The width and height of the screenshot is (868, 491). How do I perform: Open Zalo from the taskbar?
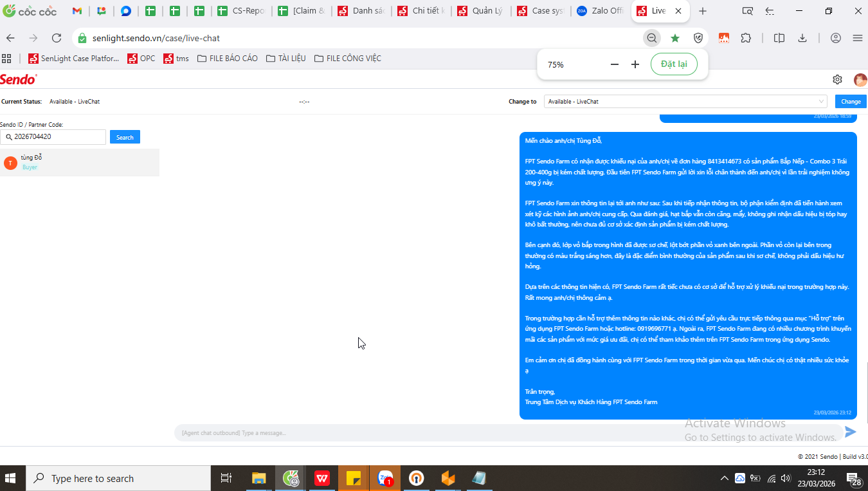pos(385,478)
